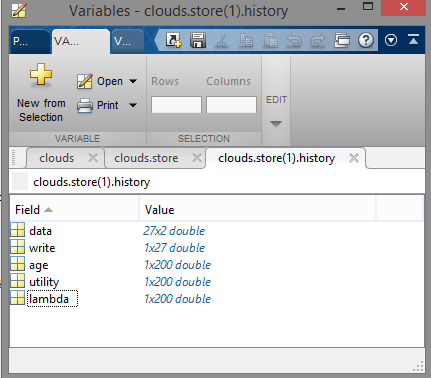Sort by the Field column header

74,210
